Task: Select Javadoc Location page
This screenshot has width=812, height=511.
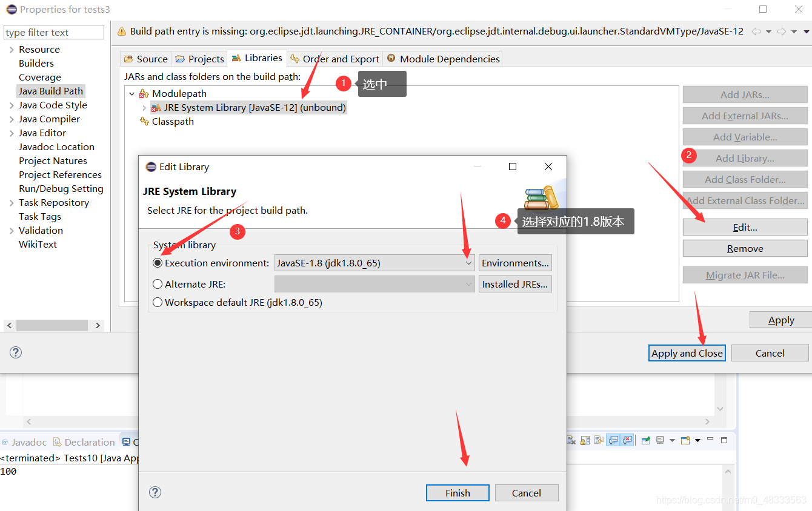Action: [56, 147]
